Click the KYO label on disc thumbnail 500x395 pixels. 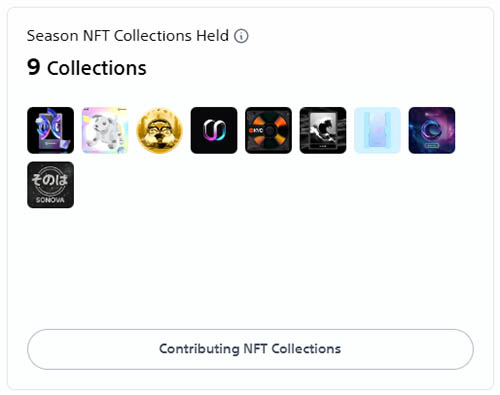point(257,130)
